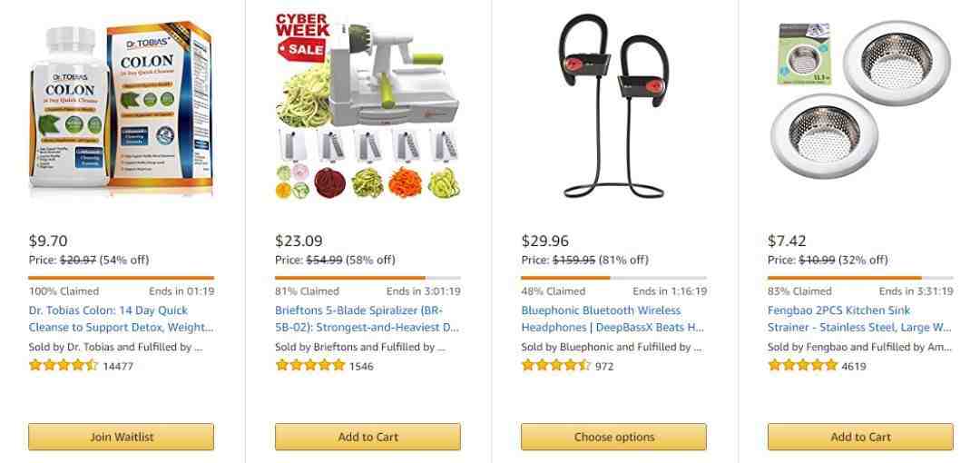Click star rating for Fengbao strainer
Viewport: 980px width, 463px height.
coord(802,365)
